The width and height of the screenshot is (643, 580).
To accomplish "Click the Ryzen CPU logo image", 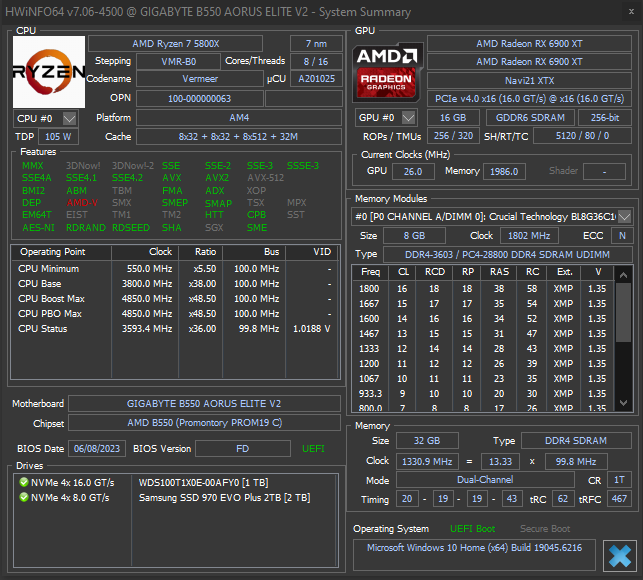I will click(x=49, y=72).
